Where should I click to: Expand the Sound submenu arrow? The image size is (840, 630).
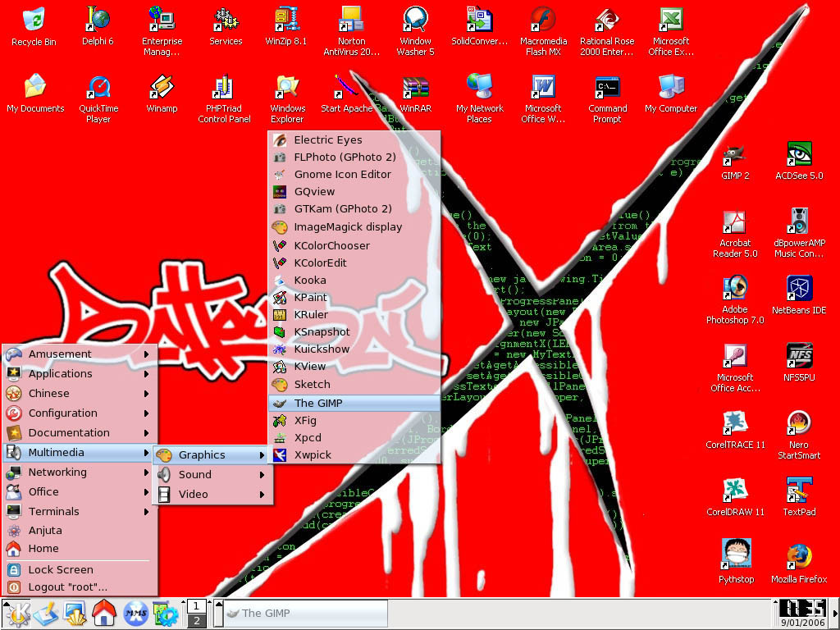pyautogui.click(x=262, y=475)
